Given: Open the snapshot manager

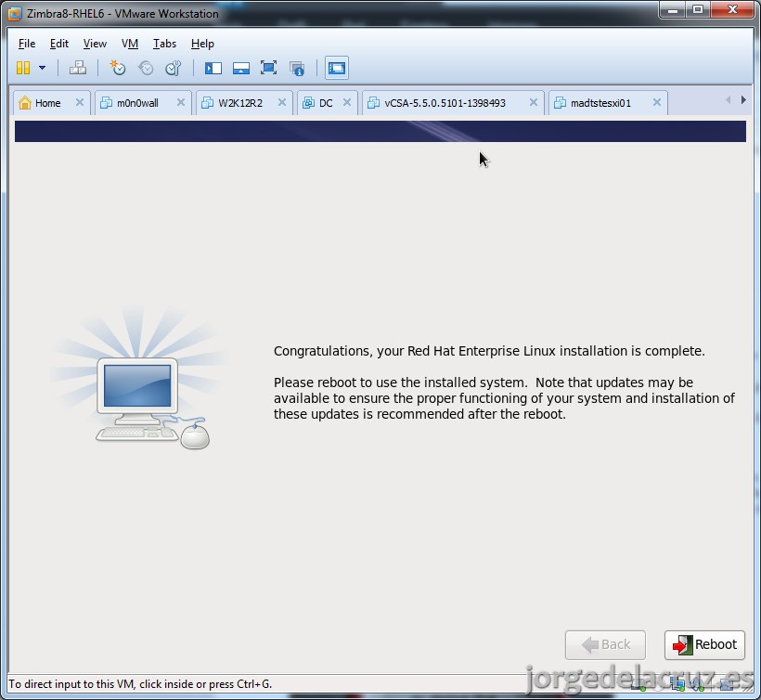Looking at the screenshot, I should point(174,68).
